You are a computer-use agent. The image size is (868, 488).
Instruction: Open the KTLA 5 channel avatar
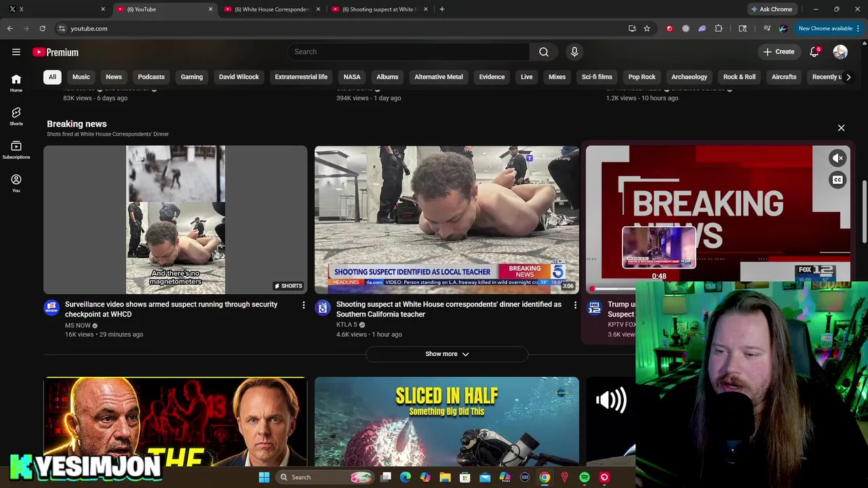[x=323, y=308]
